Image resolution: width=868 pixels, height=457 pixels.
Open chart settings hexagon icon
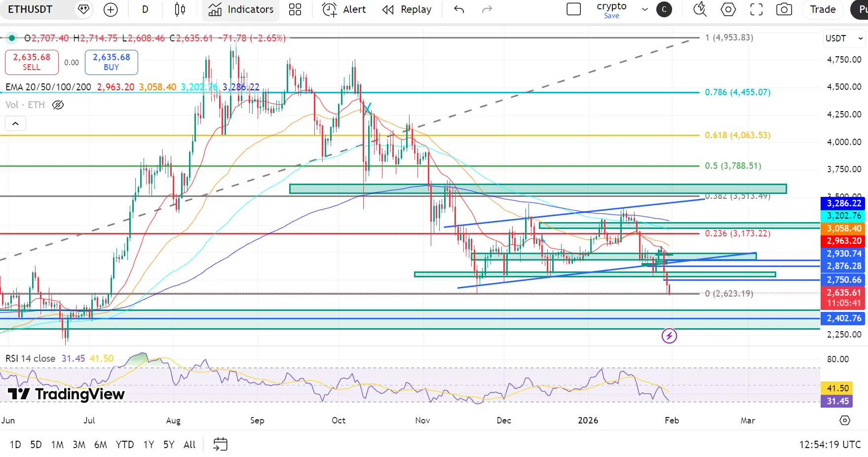728,9
